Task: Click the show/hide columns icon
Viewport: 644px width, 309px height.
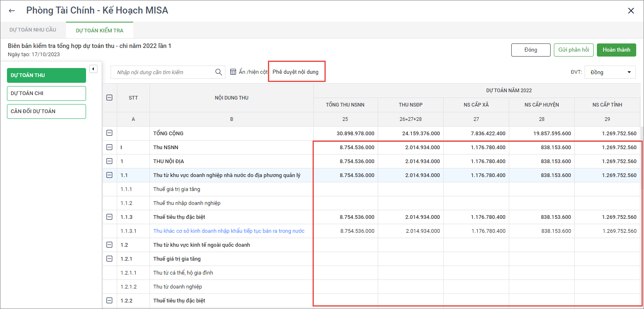Action: click(233, 72)
